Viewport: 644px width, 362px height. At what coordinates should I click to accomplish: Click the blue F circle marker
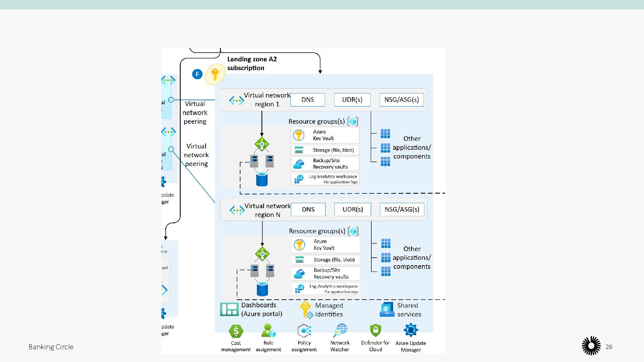(x=197, y=74)
